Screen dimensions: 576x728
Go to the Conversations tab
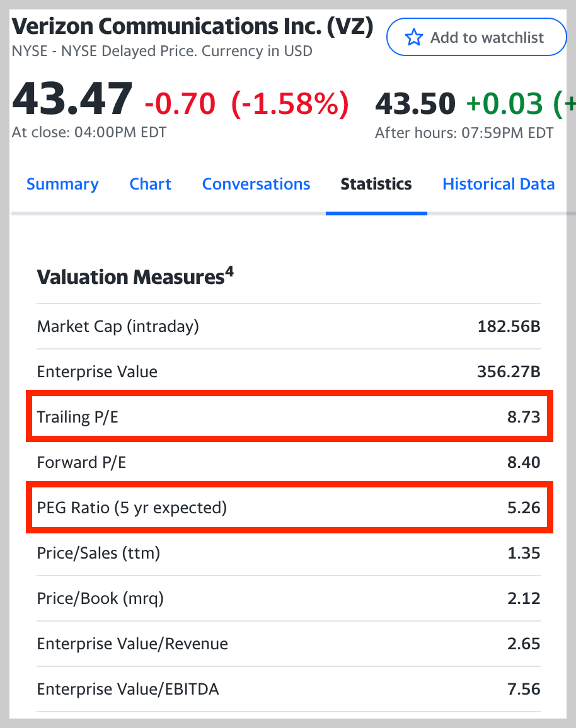[x=256, y=185]
